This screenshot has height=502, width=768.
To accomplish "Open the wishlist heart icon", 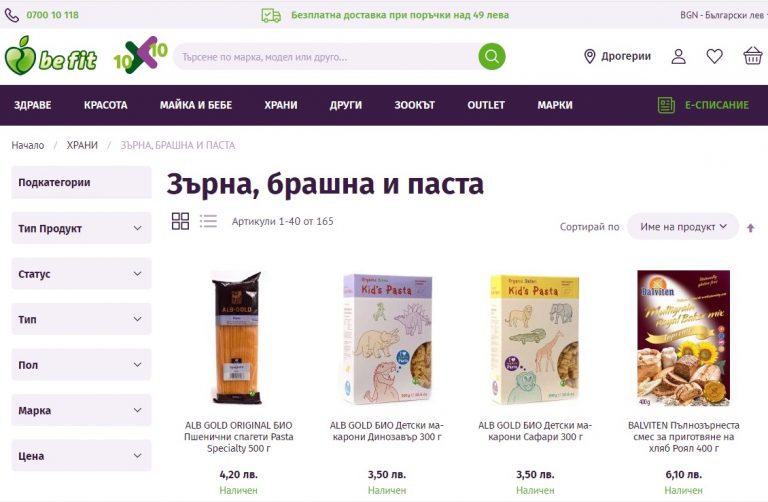I will coord(714,56).
